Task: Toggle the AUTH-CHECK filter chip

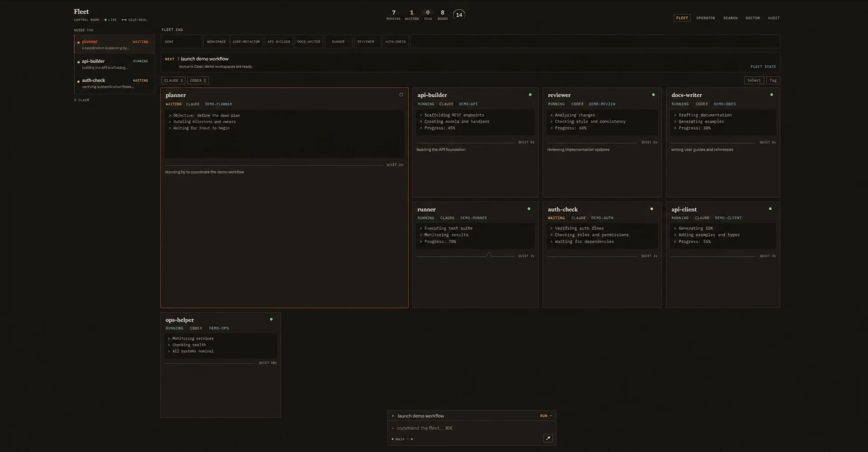Action: 396,42
